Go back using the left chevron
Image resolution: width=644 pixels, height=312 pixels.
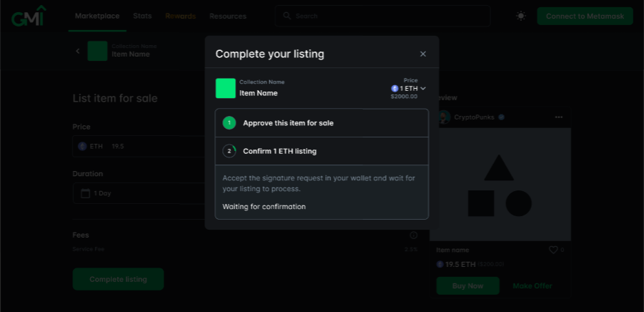[x=78, y=51]
